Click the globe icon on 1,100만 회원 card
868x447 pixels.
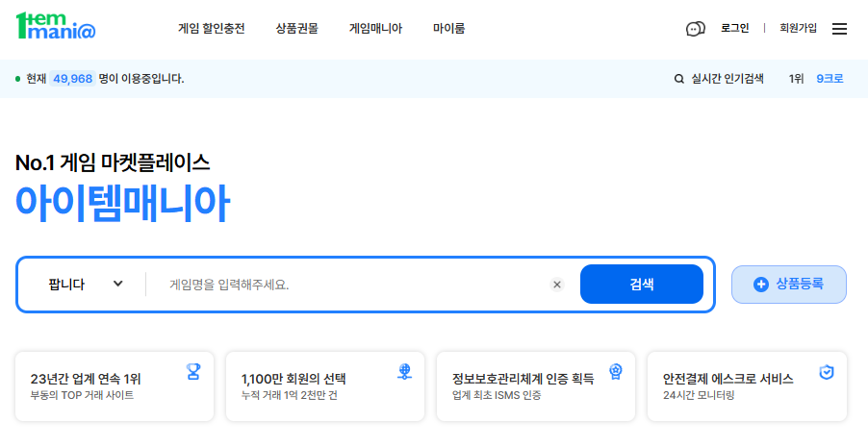point(405,371)
